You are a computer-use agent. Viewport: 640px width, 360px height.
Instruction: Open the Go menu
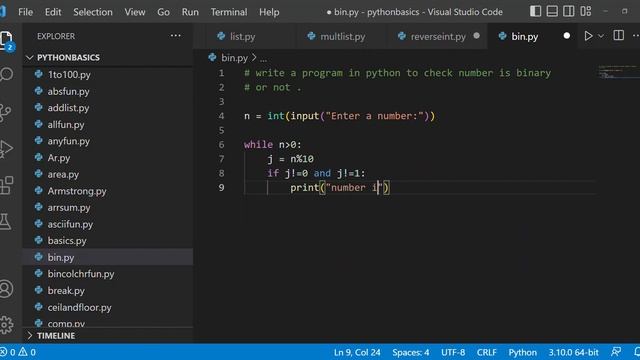pyautogui.click(x=163, y=12)
